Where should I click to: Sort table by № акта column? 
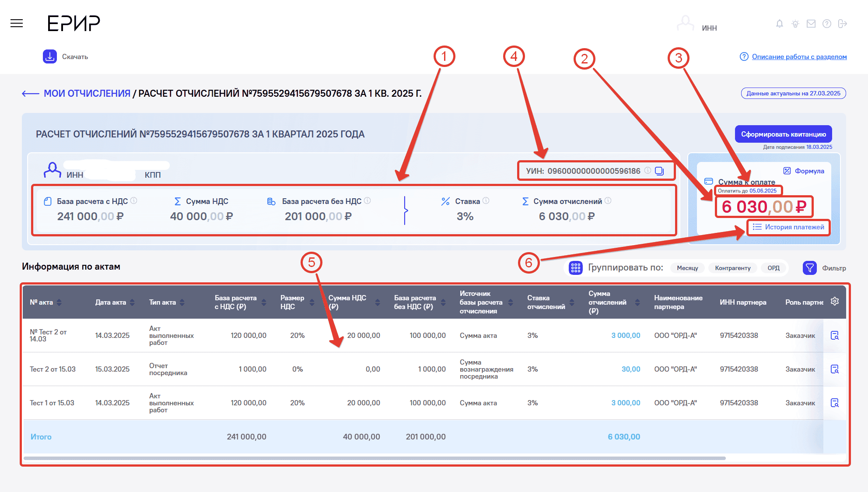(x=59, y=302)
